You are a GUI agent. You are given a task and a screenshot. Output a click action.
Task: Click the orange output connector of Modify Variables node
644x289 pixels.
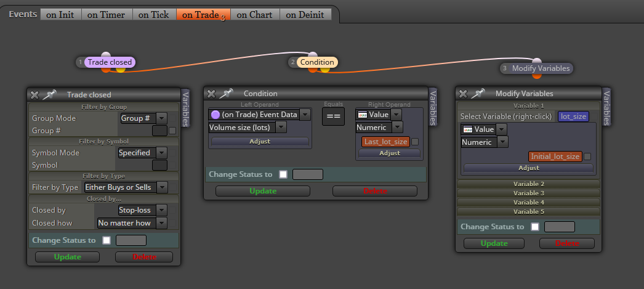coord(536,76)
